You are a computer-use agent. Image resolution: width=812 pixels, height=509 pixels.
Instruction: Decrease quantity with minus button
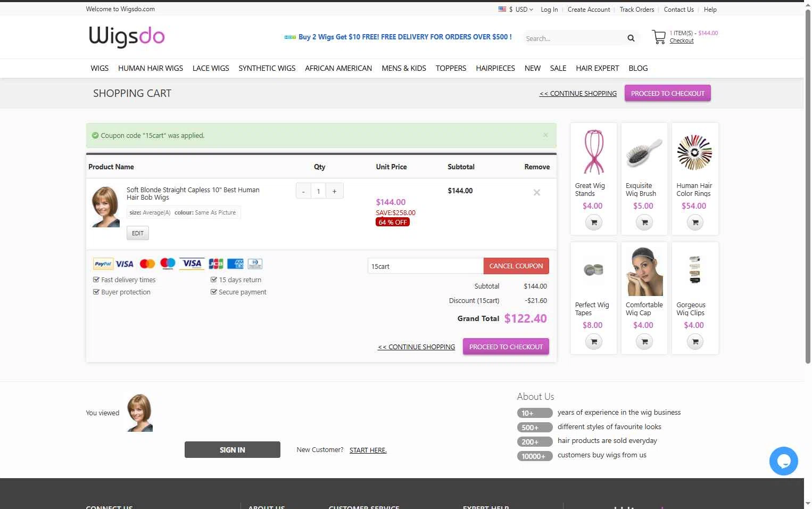[x=303, y=191]
